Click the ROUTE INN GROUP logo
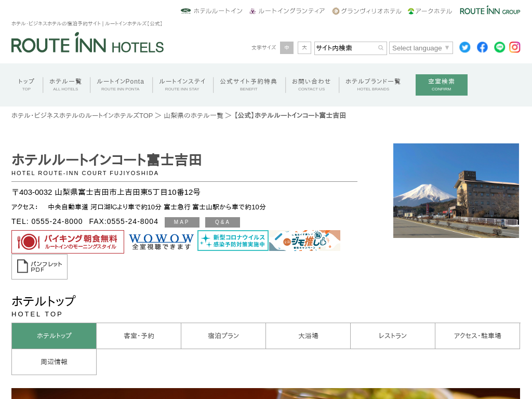Screen dimensions: 532x399 (490, 11)
